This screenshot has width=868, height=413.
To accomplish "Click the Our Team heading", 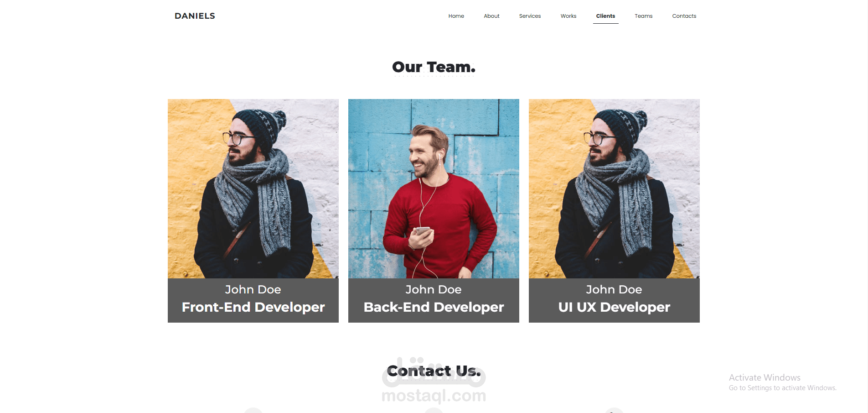I will [x=434, y=67].
